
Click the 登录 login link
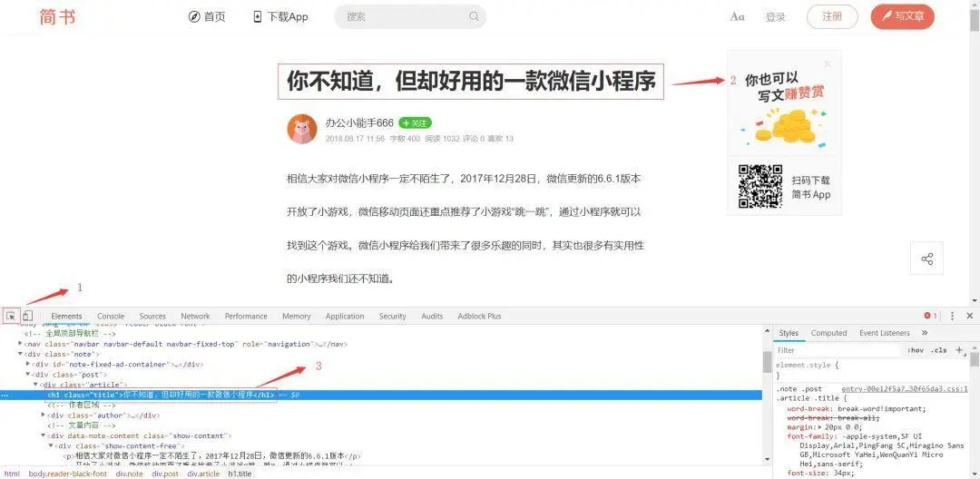coord(775,17)
